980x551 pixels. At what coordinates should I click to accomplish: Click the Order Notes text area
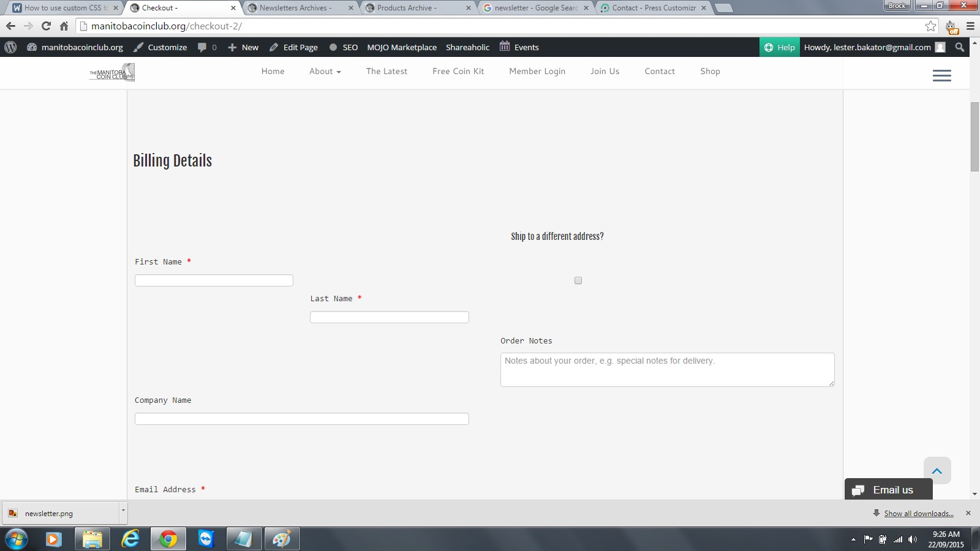click(x=666, y=370)
